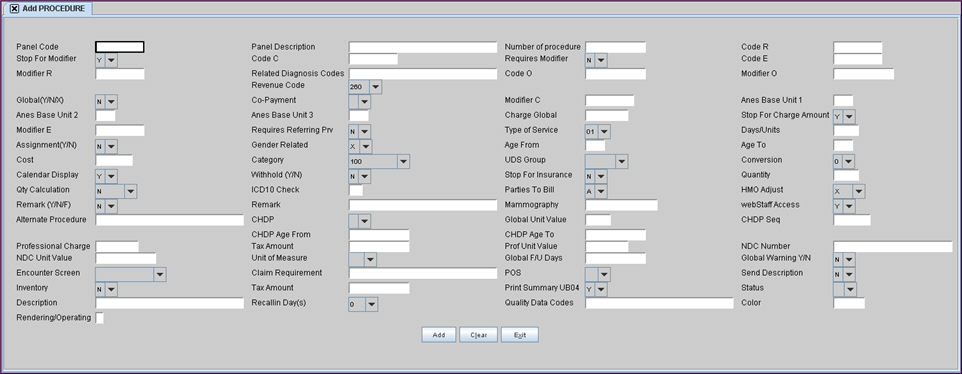Click the Panel Description field

tap(423, 47)
